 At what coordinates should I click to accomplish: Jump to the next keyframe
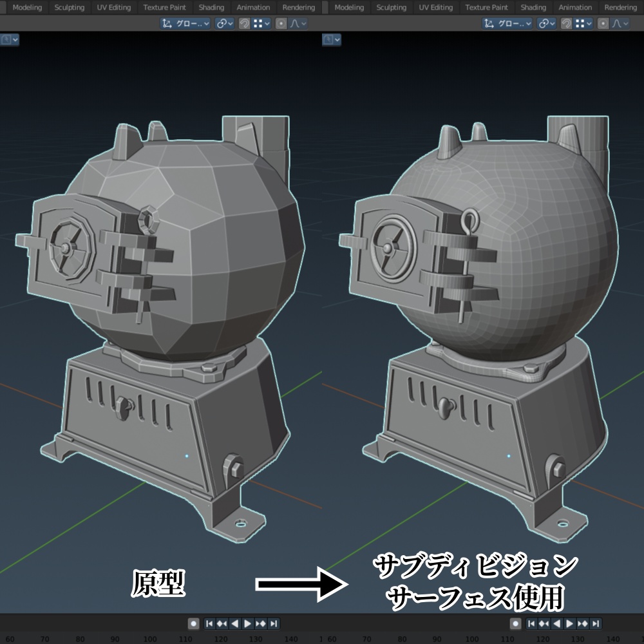(x=260, y=625)
